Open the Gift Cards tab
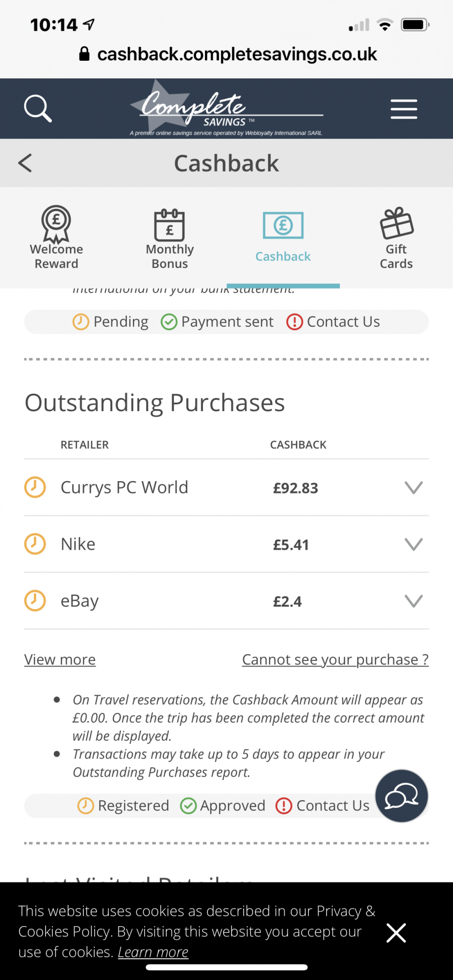Image resolution: width=453 pixels, height=980 pixels. tap(396, 239)
